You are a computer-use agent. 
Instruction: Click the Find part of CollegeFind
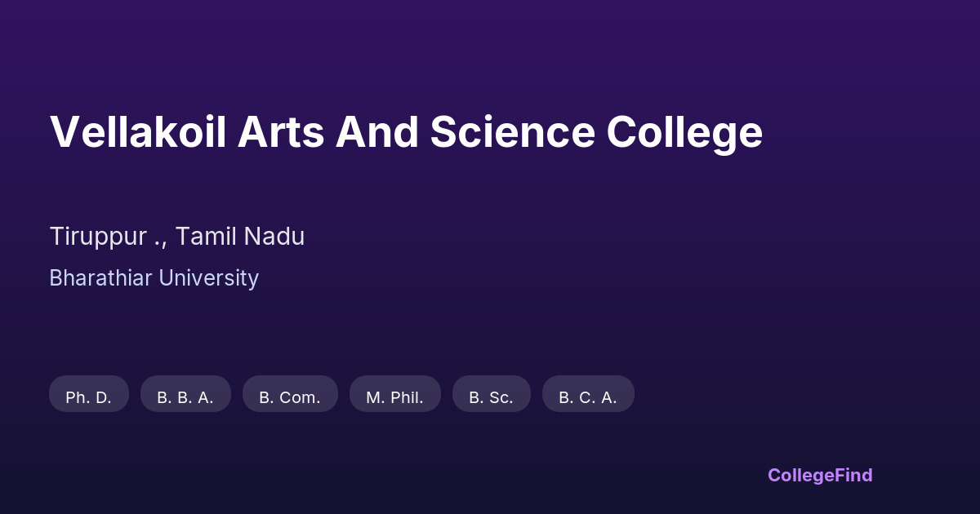click(855, 475)
